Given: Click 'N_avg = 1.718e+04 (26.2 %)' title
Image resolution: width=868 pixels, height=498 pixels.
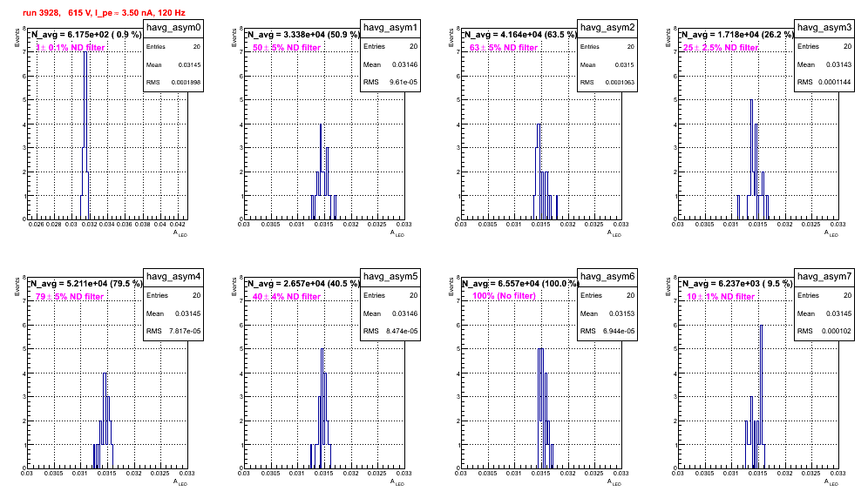Looking at the screenshot, I should click(737, 34).
